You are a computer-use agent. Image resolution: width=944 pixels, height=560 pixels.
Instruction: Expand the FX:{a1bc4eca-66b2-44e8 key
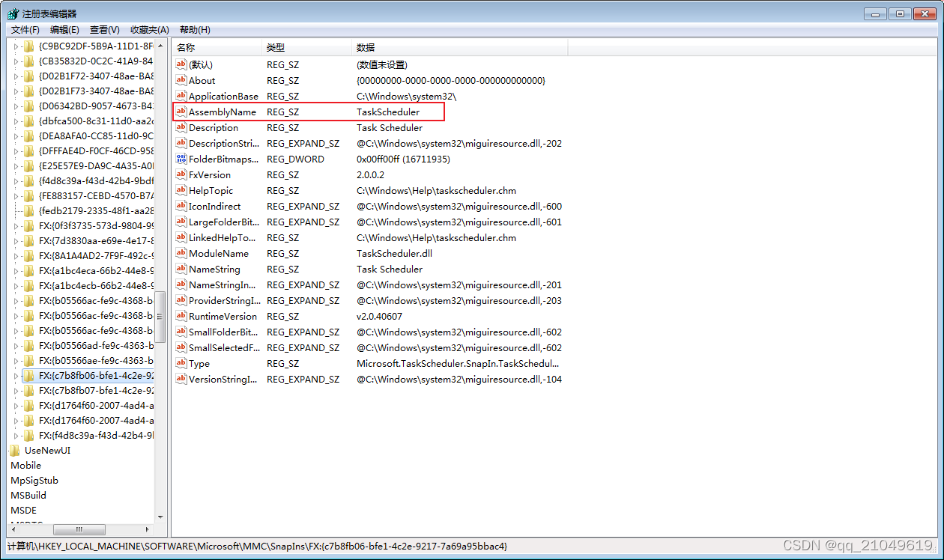[16, 270]
